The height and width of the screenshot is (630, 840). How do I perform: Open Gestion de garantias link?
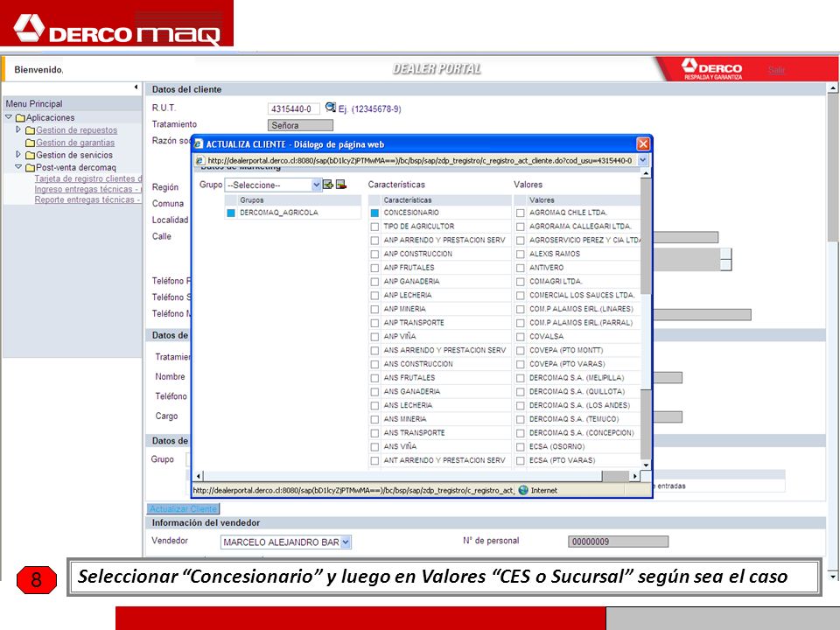75,143
